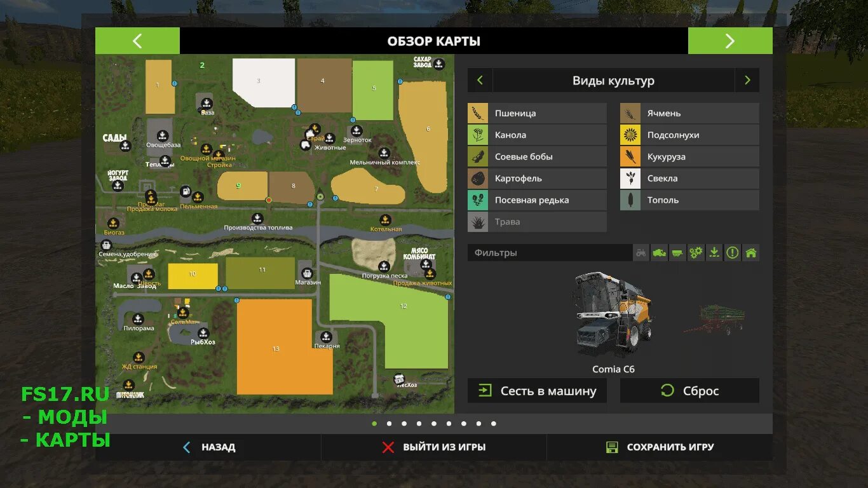Image resolution: width=868 pixels, height=488 pixels.
Task: Toggle the combine harvester filter icon
Action: 660,253
